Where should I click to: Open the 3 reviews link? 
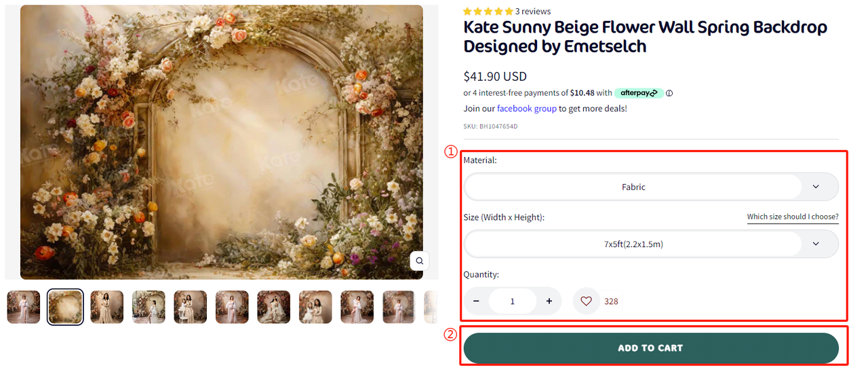pyautogui.click(x=533, y=12)
